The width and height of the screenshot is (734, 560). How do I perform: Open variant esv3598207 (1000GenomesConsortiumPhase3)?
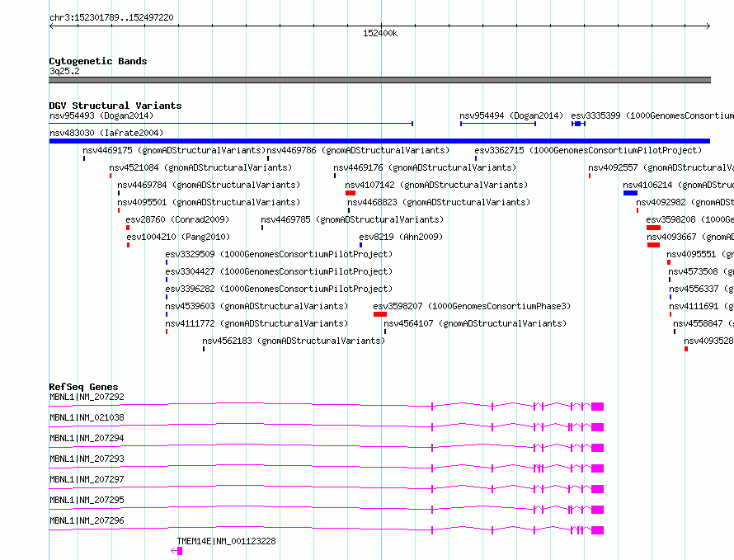[x=472, y=306]
